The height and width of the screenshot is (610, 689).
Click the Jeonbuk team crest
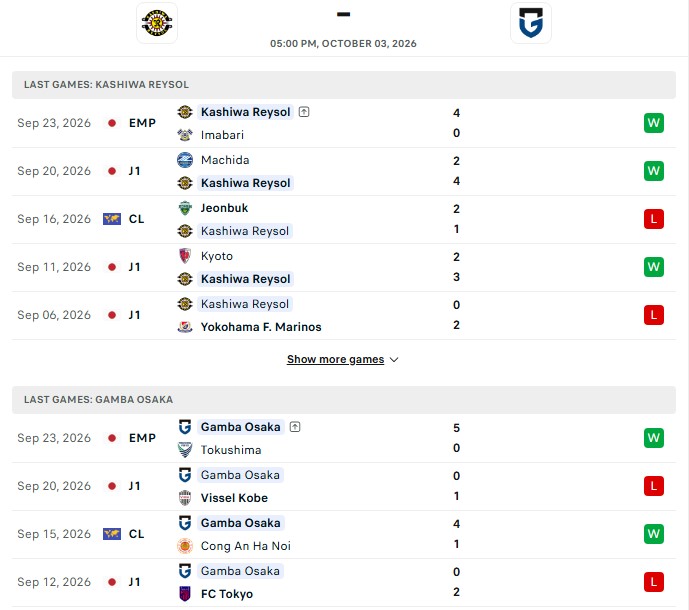point(185,208)
